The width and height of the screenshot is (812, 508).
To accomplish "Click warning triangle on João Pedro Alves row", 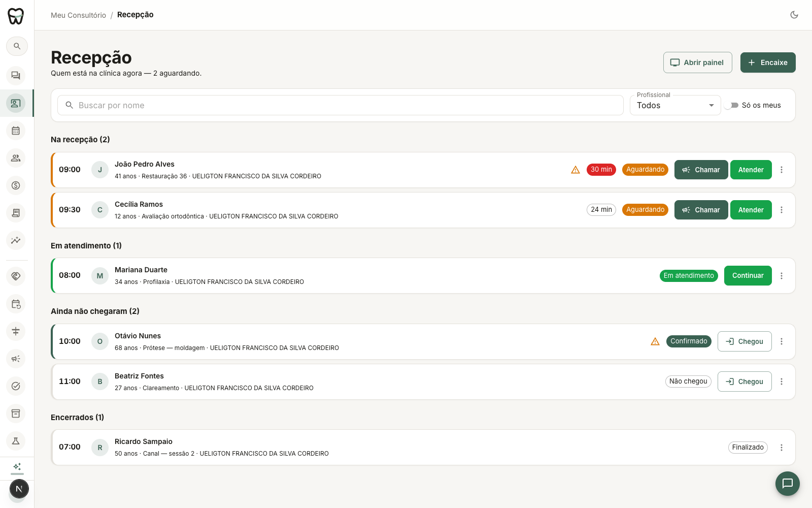I will [x=576, y=170].
